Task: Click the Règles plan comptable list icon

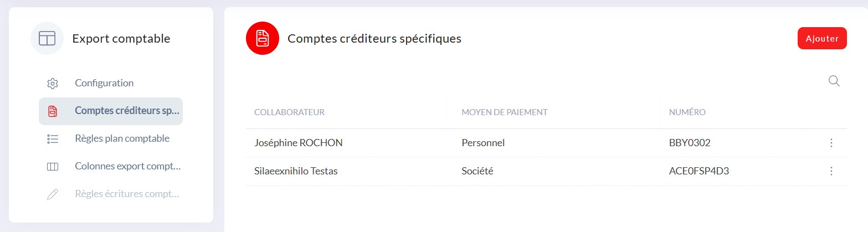Action: point(53,139)
